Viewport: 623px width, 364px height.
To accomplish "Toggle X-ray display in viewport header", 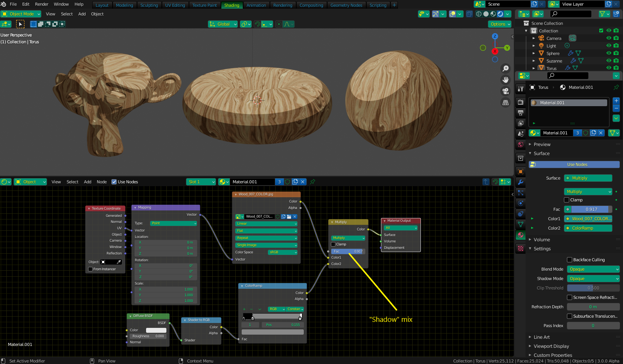I will click(469, 14).
